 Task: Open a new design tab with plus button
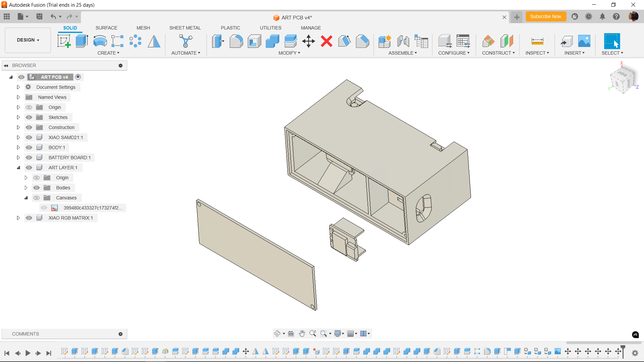coord(517,17)
